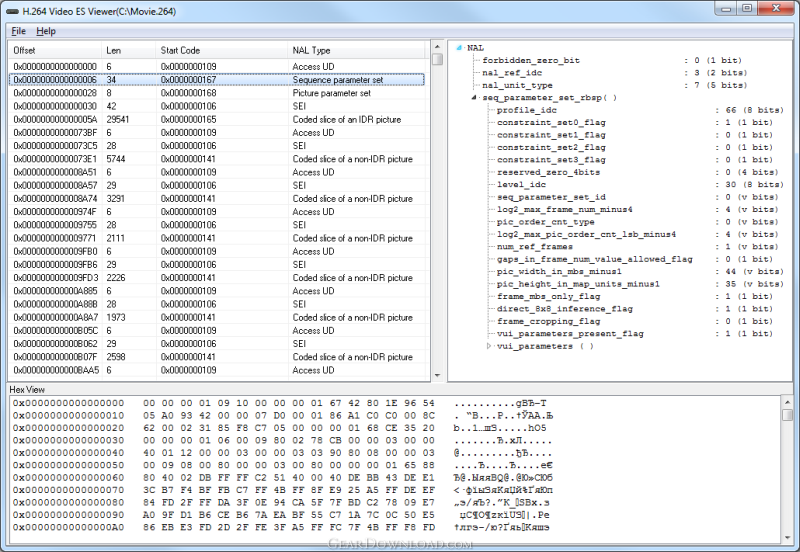Expand the vui_parameters node

click(x=489, y=346)
